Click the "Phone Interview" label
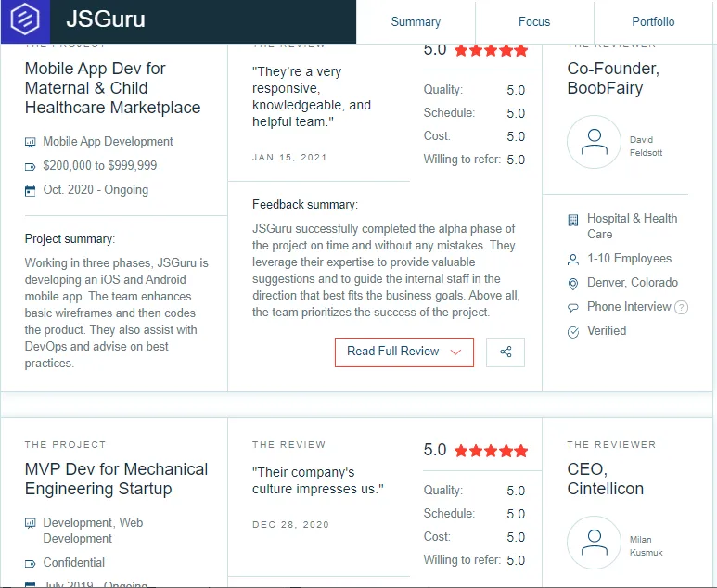This screenshot has height=588, width=717. (x=629, y=306)
